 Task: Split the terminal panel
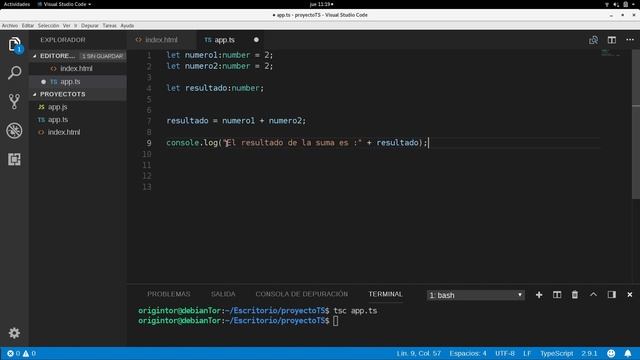pyautogui.click(x=557, y=295)
